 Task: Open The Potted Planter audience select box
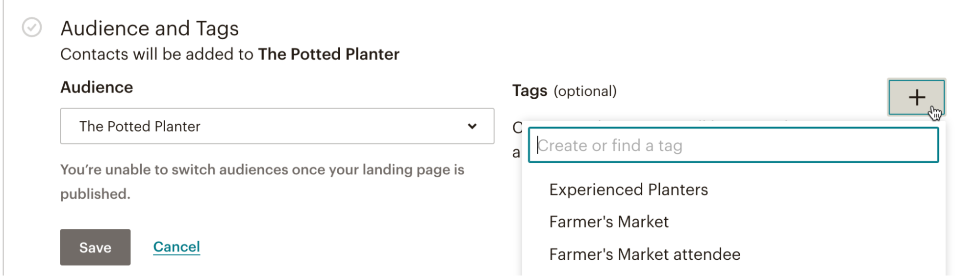[276, 126]
